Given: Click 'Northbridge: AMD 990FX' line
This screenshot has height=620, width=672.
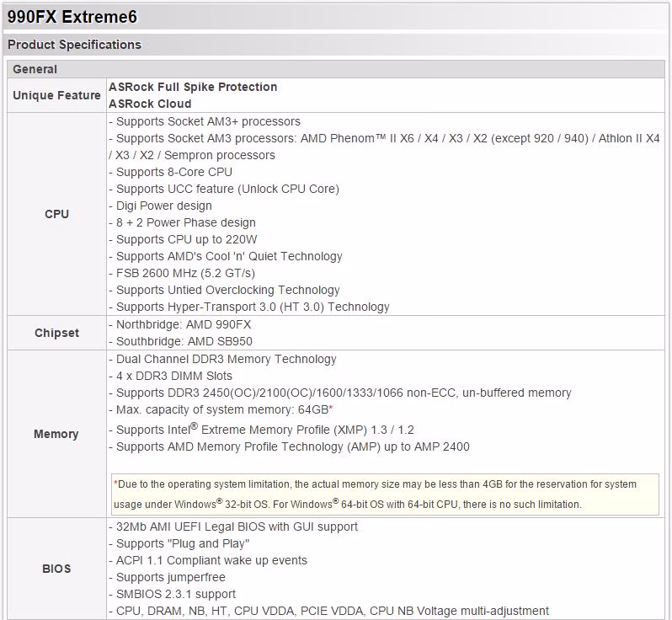Looking at the screenshot, I should click(x=180, y=324).
